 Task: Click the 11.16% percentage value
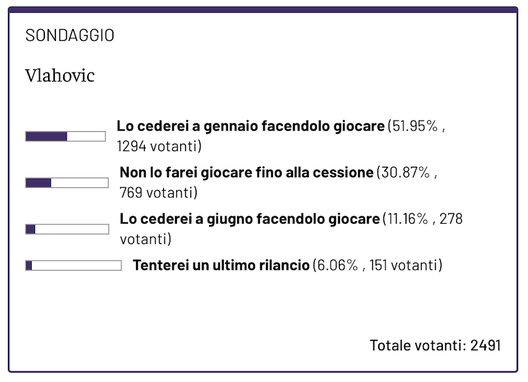point(407,219)
